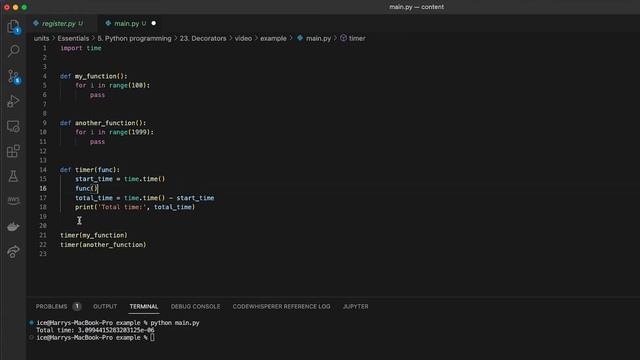Open the Debug Console tab

pyautogui.click(x=195, y=307)
